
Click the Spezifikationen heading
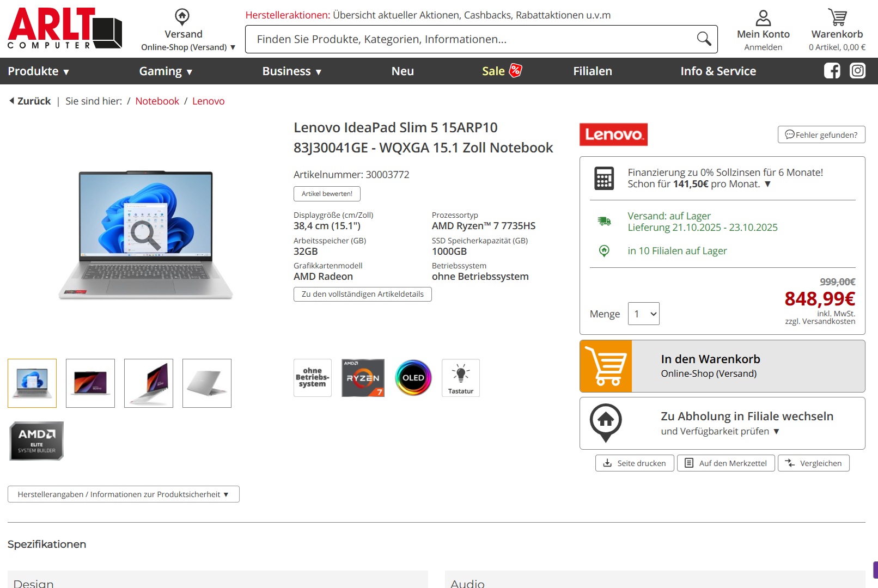coord(47,544)
